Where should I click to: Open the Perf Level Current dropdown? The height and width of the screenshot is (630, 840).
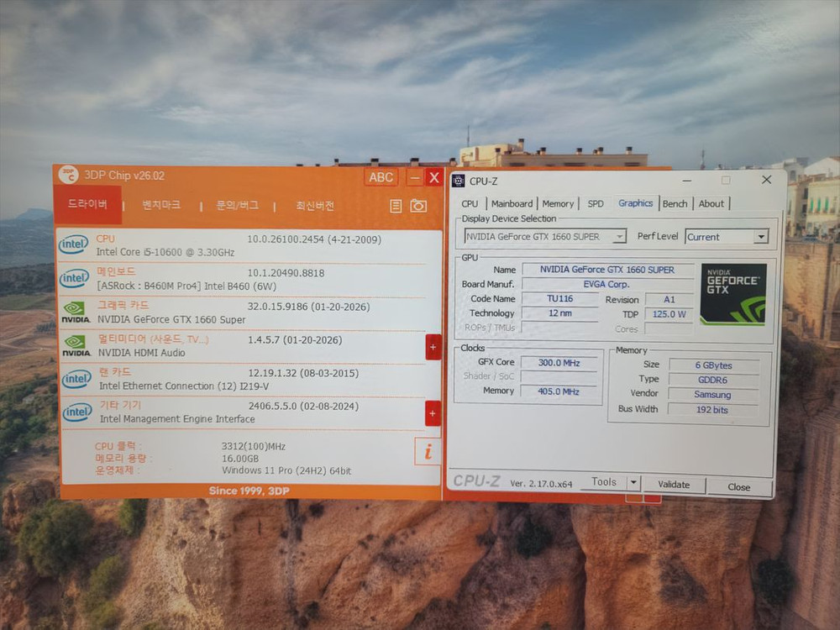[x=727, y=237]
